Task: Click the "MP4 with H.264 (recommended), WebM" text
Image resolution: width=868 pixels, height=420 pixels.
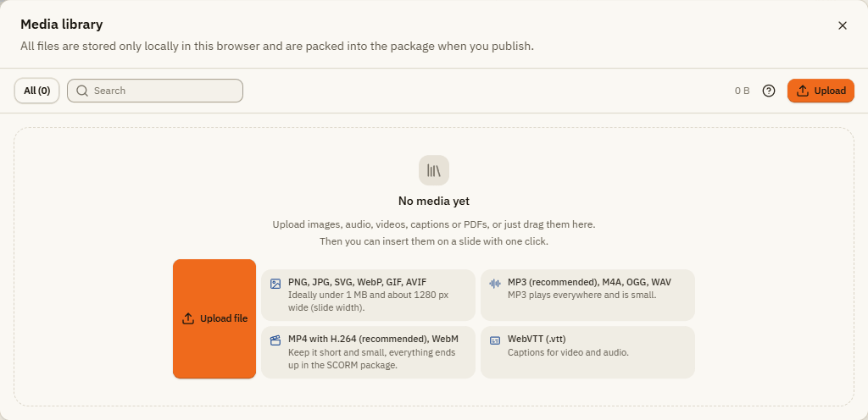Action: [x=374, y=339]
